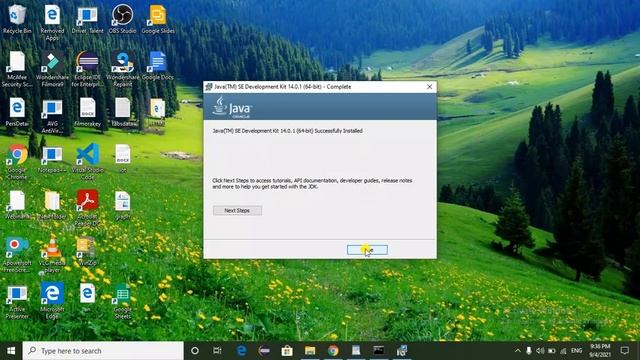Select Microsoft Edge desktop shortcut
Viewport: 640px width, 360px height.
pos(52,300)
